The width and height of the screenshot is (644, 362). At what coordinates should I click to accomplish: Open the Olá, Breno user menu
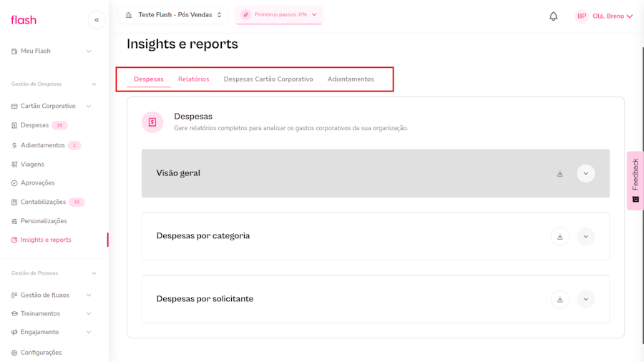pyautogui.click(x=613, y=16)
